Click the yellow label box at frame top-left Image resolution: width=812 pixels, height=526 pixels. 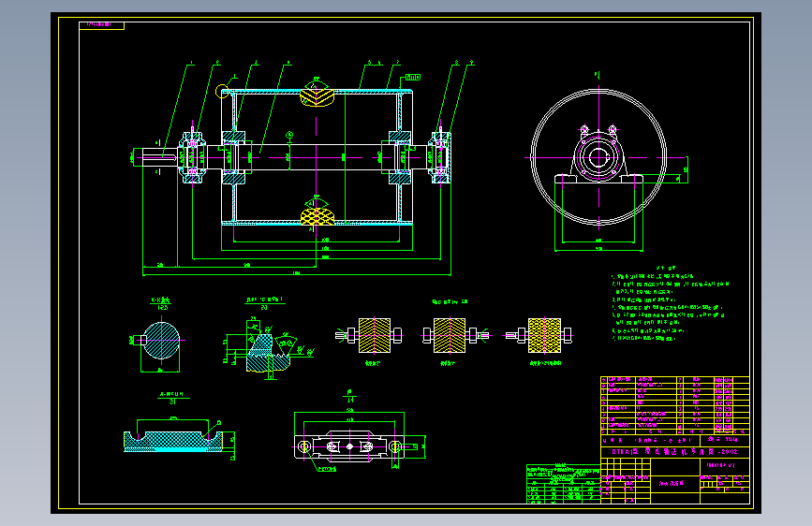101,25
